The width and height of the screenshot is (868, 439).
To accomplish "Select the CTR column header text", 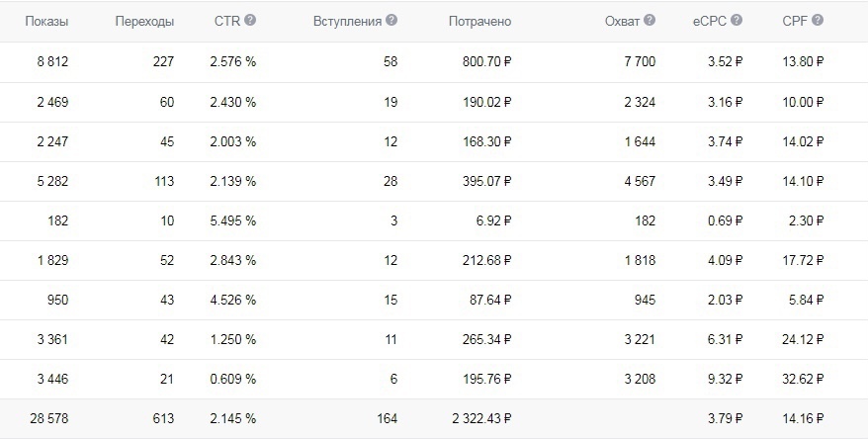I will click(227, 21).
